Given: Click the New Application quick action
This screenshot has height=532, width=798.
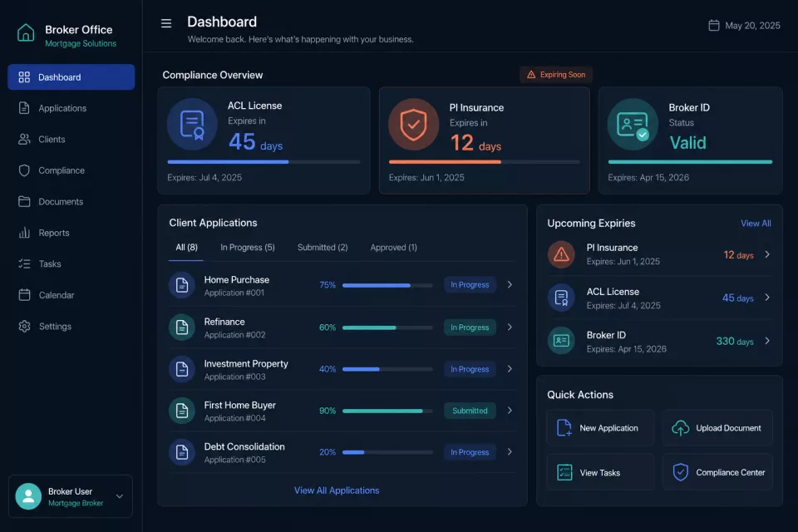Looking at the screenshot, I should pyautogui.click(x=600, y=428).
